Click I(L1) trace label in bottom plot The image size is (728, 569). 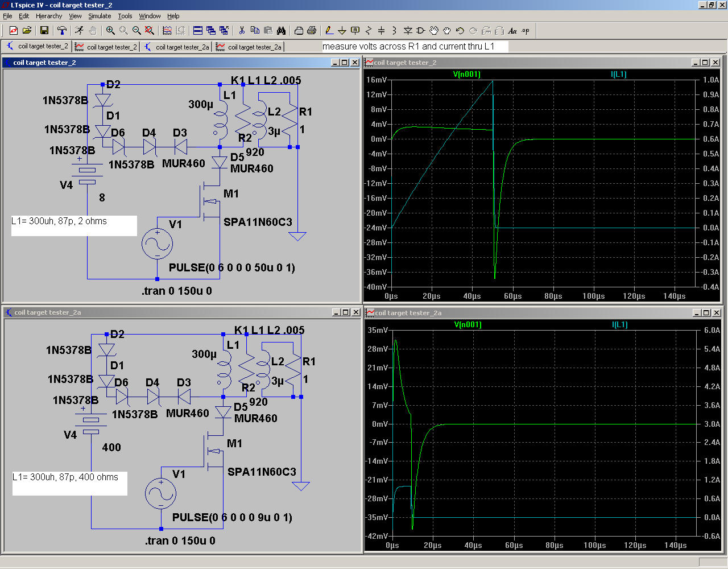(619, 324)
